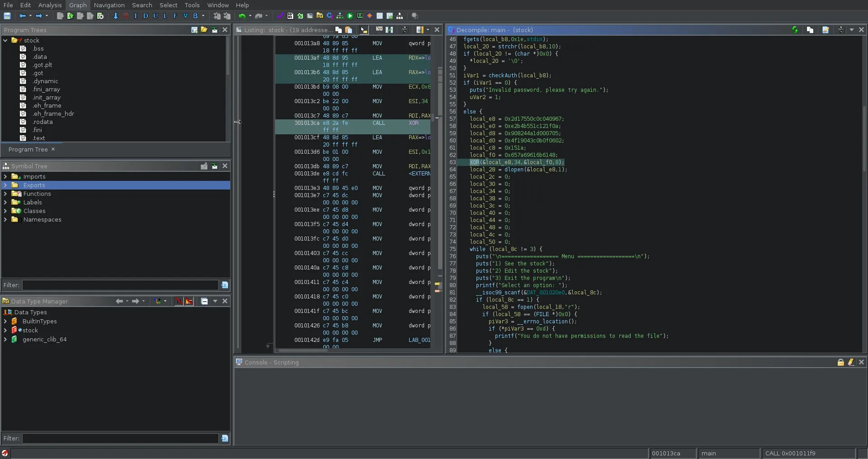Click the Data Type Manager filter options button
The image size is (868, 459).
coord(225,438)
